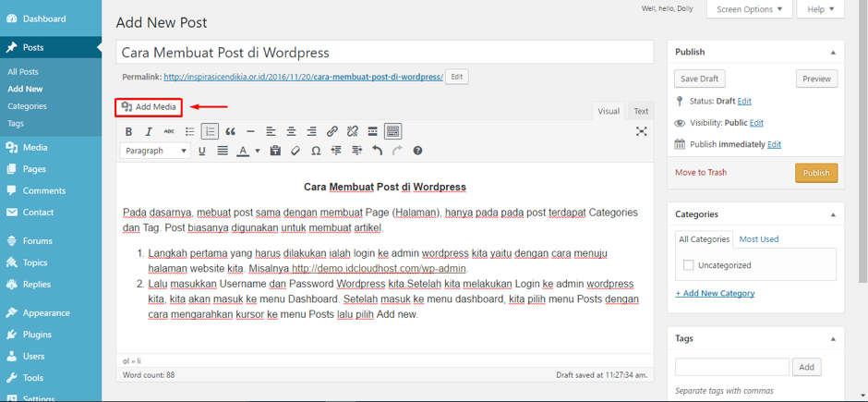Insert or edit a link
868x402 pixels.
tap(332, 132)
